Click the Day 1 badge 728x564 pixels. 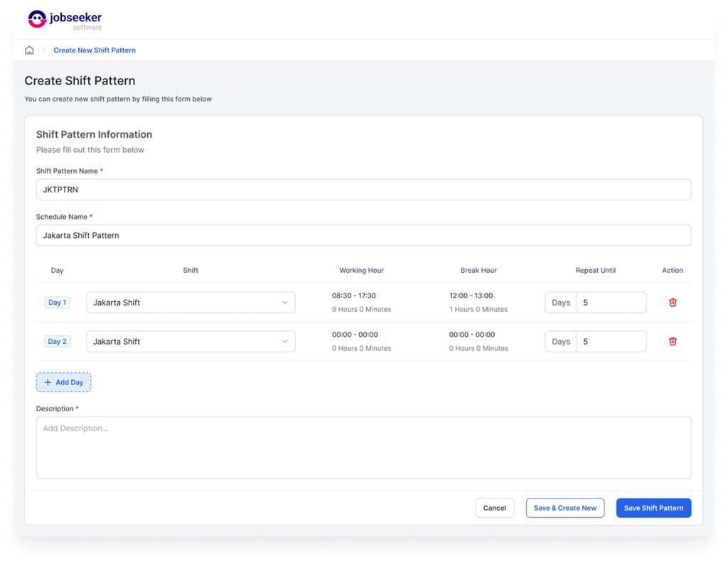57,303
